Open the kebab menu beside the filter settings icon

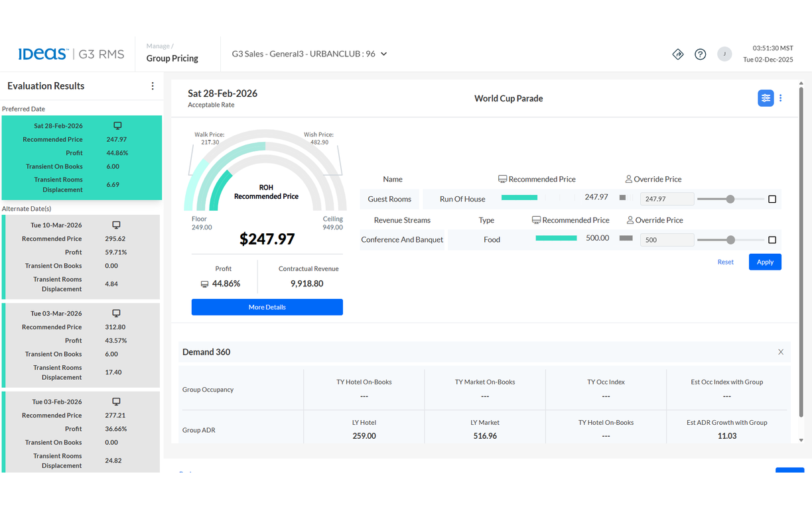(781, 98)
